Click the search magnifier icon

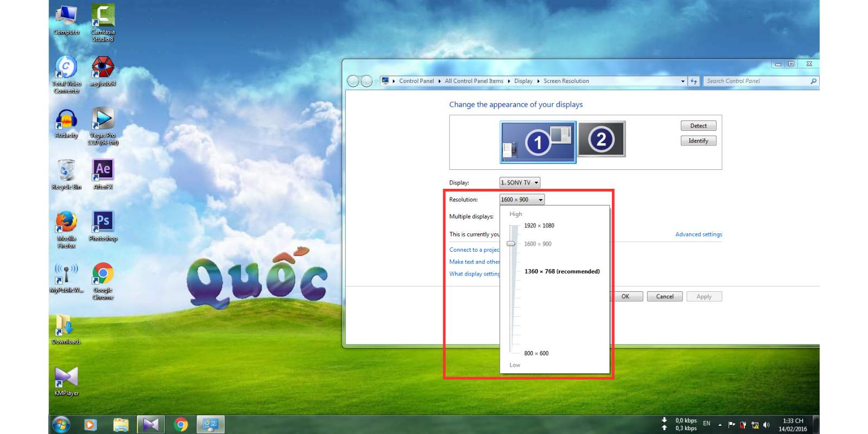pyautogui.click(x=813, y=81)
